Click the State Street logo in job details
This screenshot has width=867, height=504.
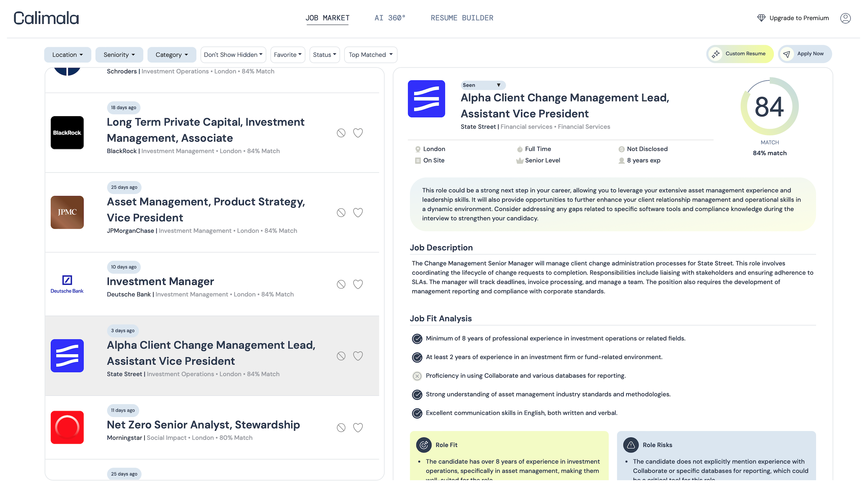[x=426, y=99]
